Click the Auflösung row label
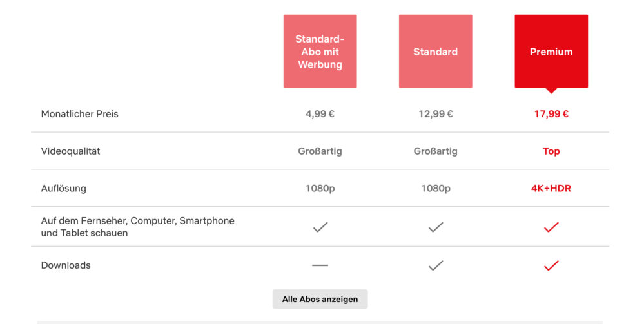 pos(64,188)
